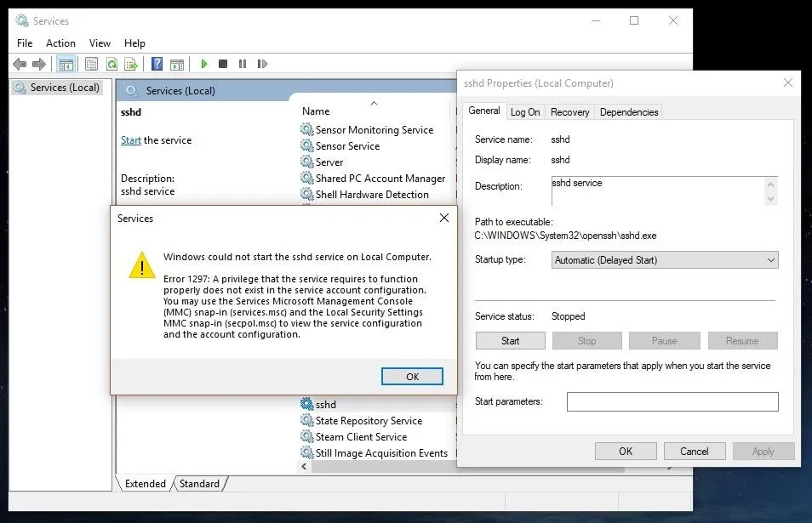Click the gear icon beside sshd row

coord(307,403)
